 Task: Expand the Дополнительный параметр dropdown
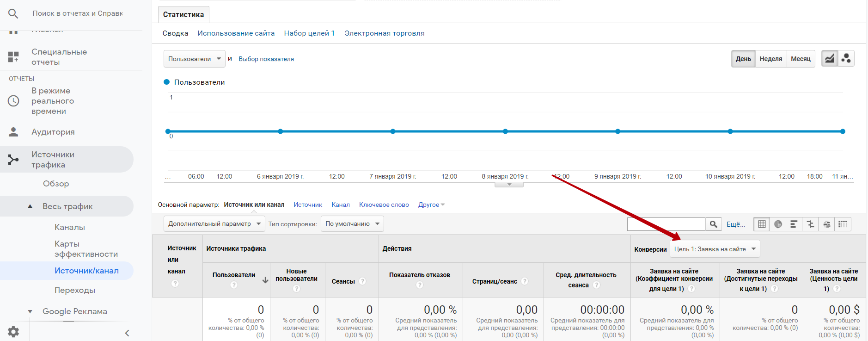[214, 224]
